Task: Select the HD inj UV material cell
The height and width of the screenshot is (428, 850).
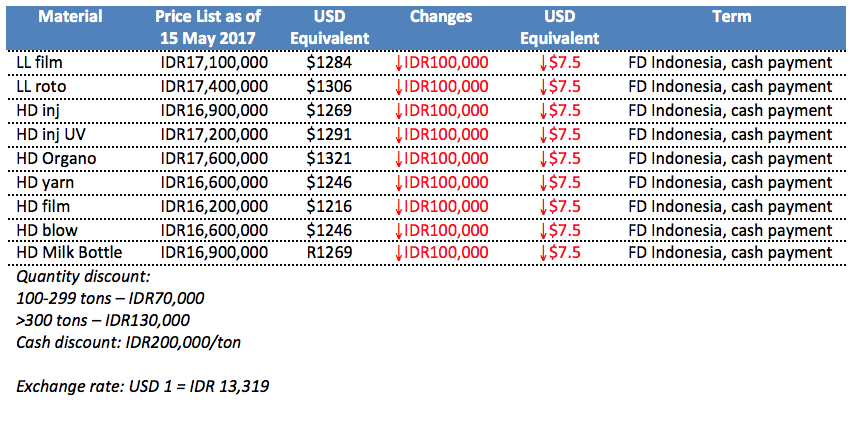Action: pos(51,133)
